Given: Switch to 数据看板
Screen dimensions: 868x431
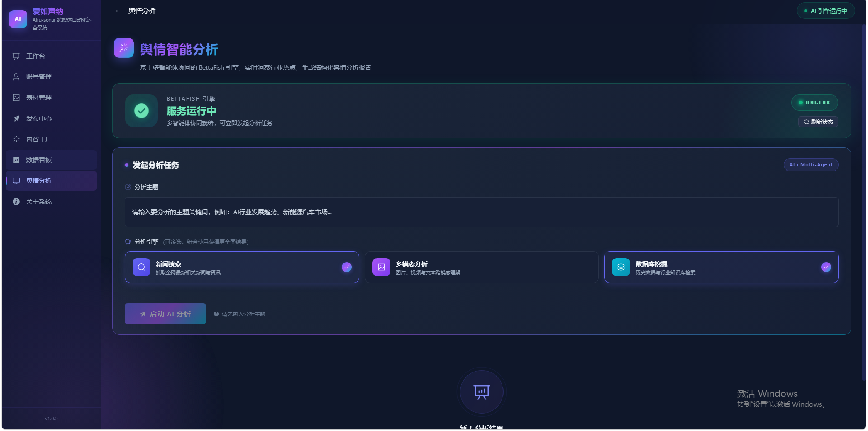Looking at the screenshot, I should point(51,160).
